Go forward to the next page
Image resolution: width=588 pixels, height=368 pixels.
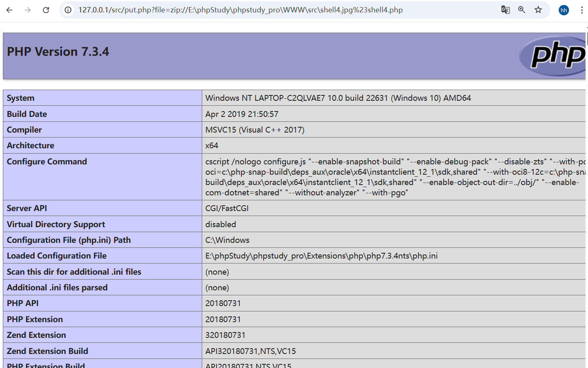(28, 10)
